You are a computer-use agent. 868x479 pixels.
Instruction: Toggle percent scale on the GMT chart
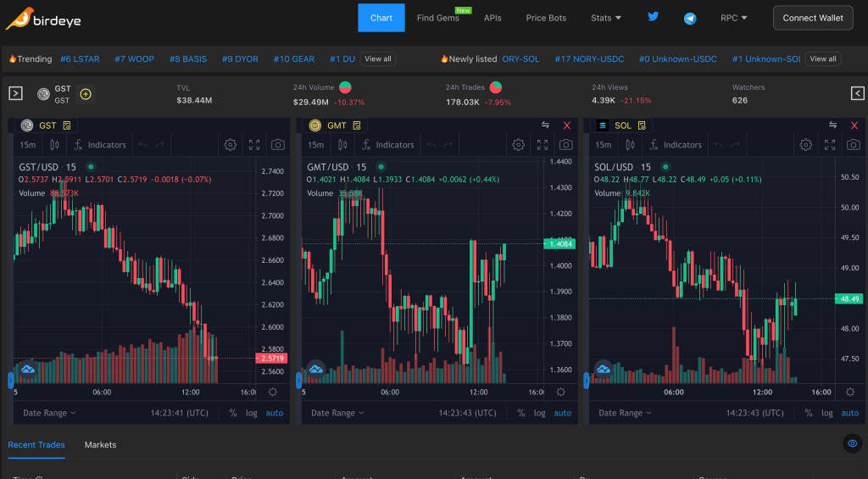click(x=520, y=413)
